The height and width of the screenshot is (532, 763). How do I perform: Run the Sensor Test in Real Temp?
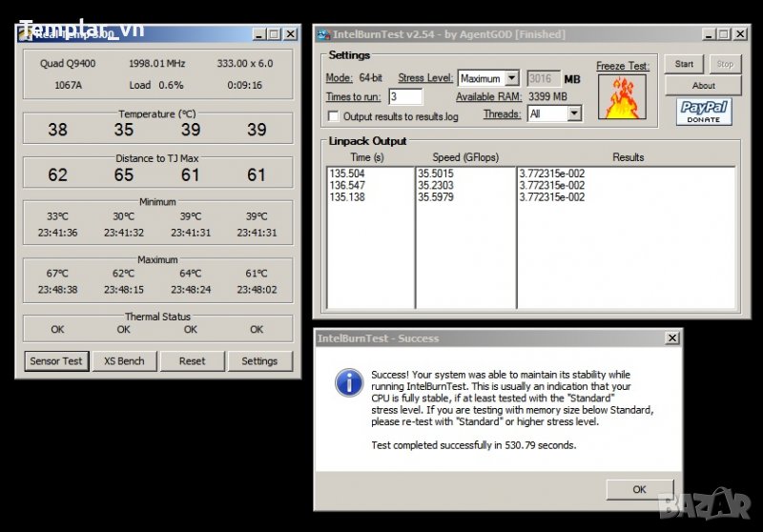click(x=56, y=361)
